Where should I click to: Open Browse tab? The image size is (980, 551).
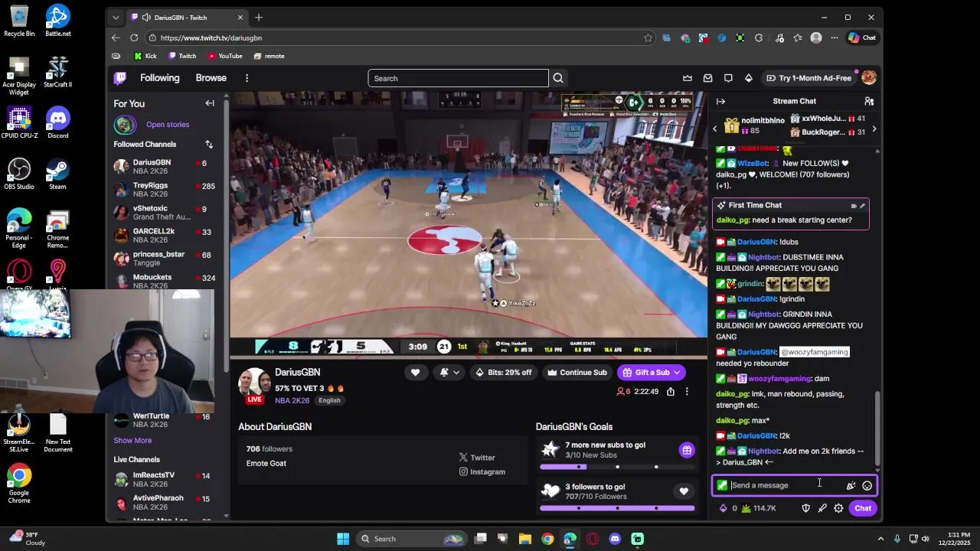coord(211,78)
